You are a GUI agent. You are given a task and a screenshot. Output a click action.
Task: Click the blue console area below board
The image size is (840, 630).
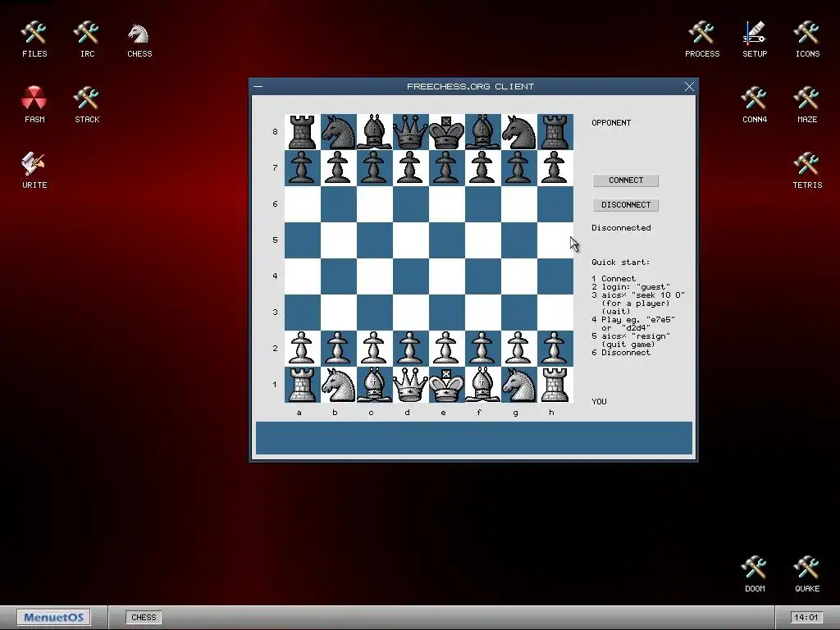pyautogui.click(x=473, y=438)
